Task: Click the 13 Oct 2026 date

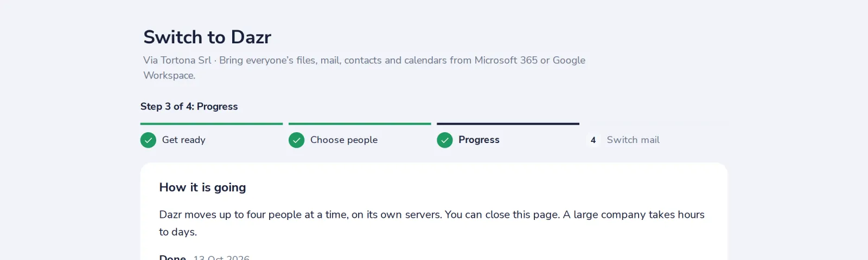Action: [x=221, y=257]
